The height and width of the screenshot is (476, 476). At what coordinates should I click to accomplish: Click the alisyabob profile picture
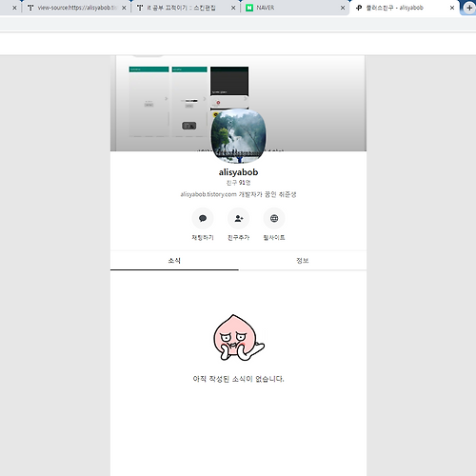tap(238, 136)
